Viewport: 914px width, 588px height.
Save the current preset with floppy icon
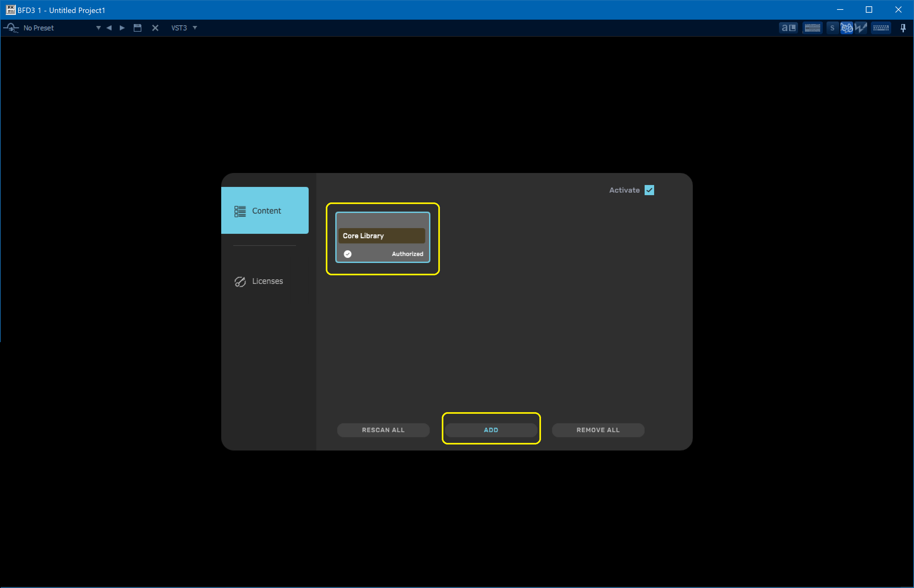pos(138,28)
